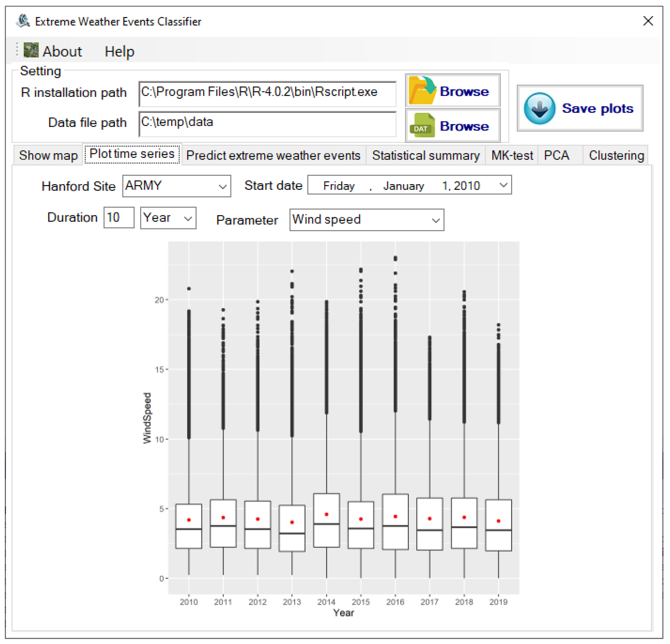This screenshot has height=644, width=670.
Task: Open the MK-test tab
Action: 512,156
